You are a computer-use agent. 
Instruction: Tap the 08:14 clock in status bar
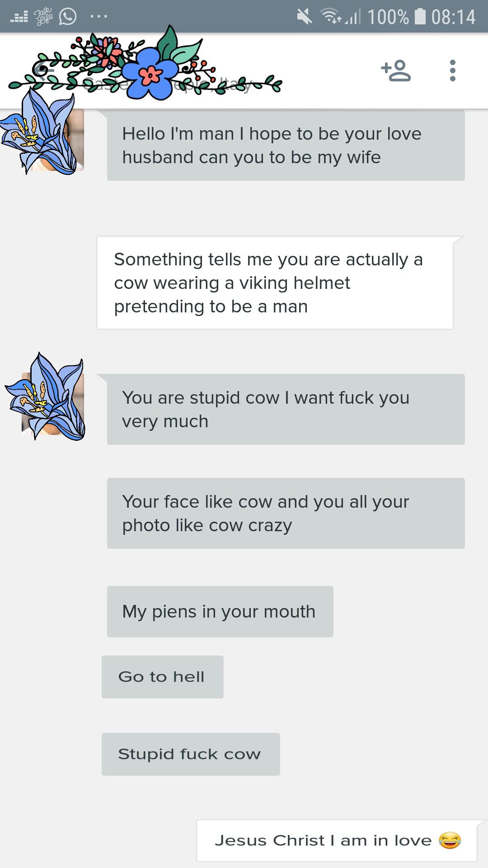453,17
